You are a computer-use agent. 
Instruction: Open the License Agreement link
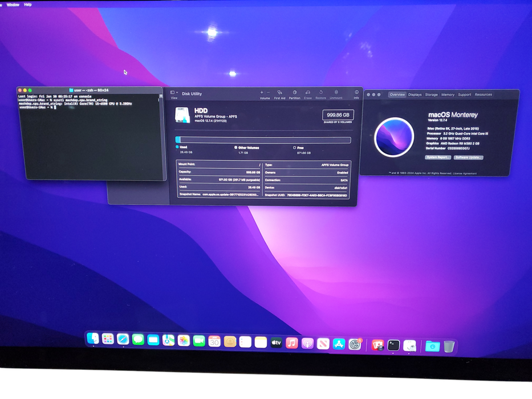click(465, 173)
